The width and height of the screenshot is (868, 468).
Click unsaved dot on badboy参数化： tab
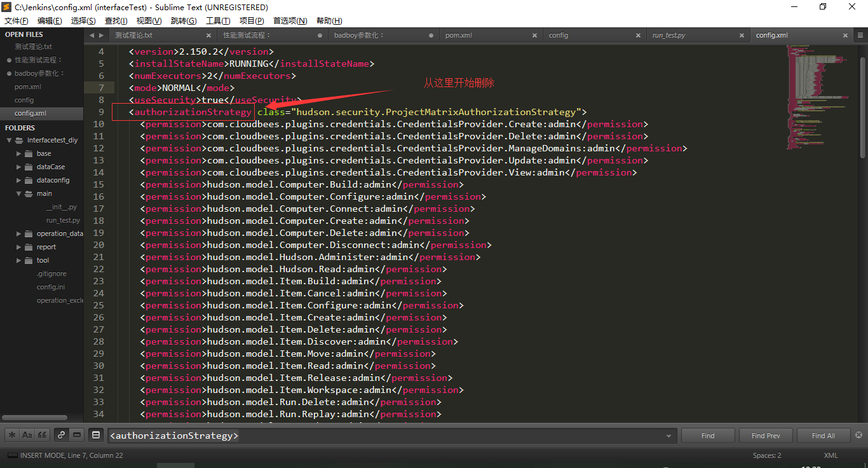[x=431, y=36]
